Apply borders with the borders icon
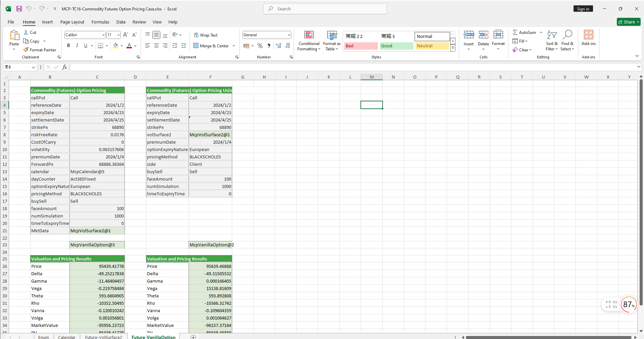The height and width of the screenshot is (339, 644). [100, 45]
